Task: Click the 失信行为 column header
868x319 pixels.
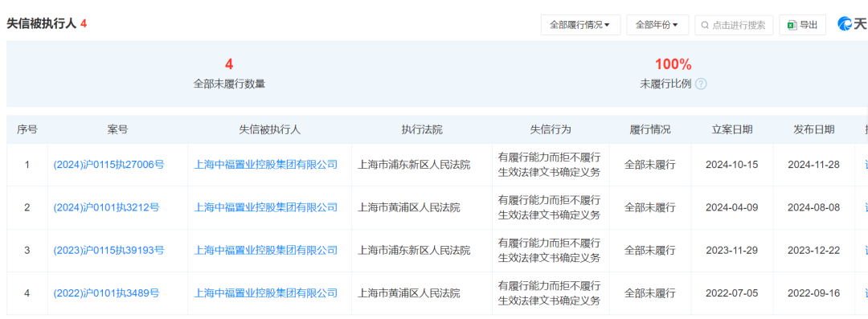Action: coord(551,129)
